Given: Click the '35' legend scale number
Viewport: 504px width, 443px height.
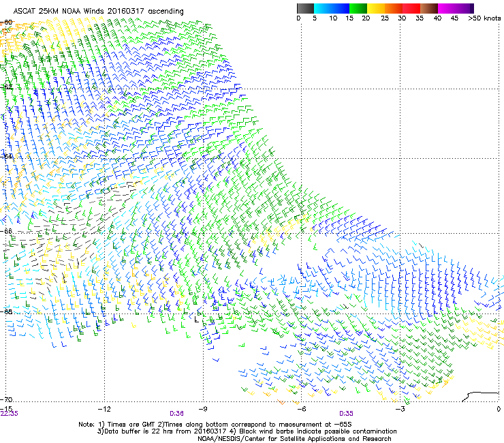Looking at the screenshot, I should (420, 18).
